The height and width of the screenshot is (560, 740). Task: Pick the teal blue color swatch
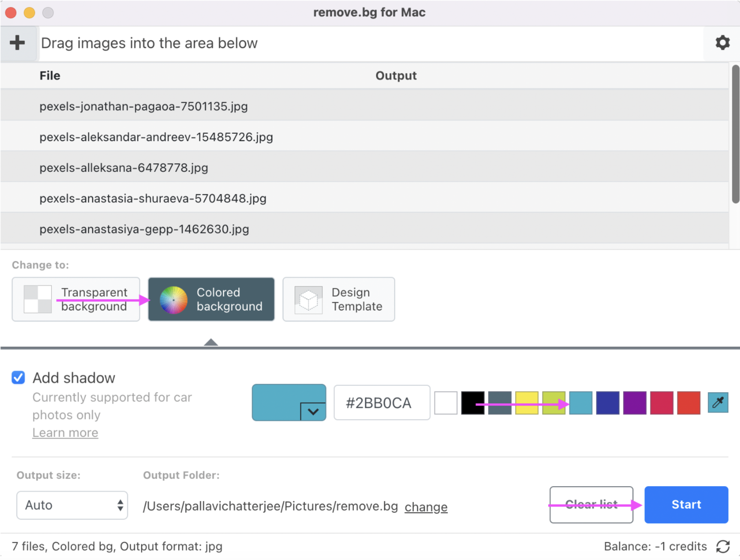click(x=581, y=403)
